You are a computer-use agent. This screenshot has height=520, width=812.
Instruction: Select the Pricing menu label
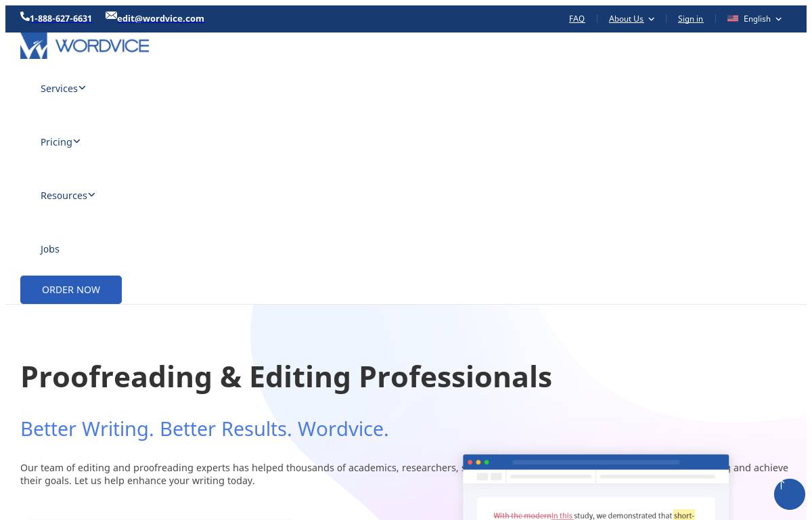56,142
